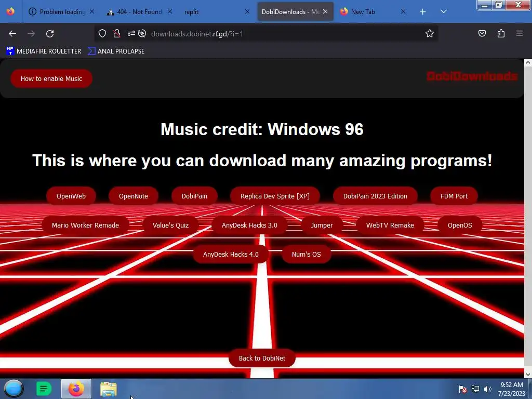Select Replica Dev Sprite [XP] download
This screenshot has width=532, height=399.
pyautogui.click(x=275, y=196)
